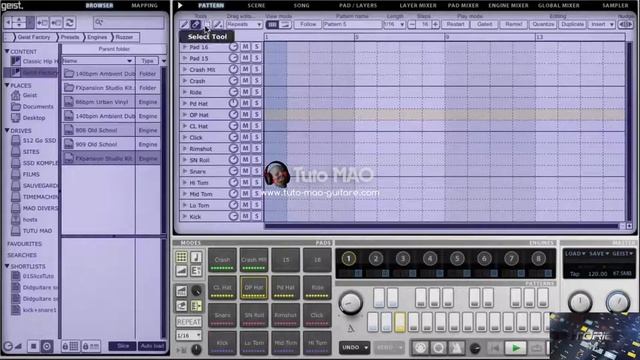Screen dimensions: 640x360
Task: Activate note keyboard mode icon
Action: pos(196,257)
